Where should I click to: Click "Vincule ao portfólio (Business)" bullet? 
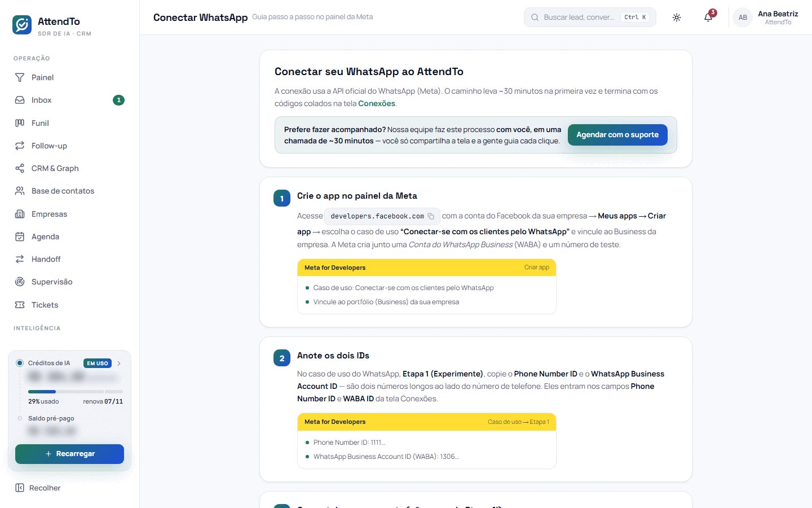click(x=386, y=302)
